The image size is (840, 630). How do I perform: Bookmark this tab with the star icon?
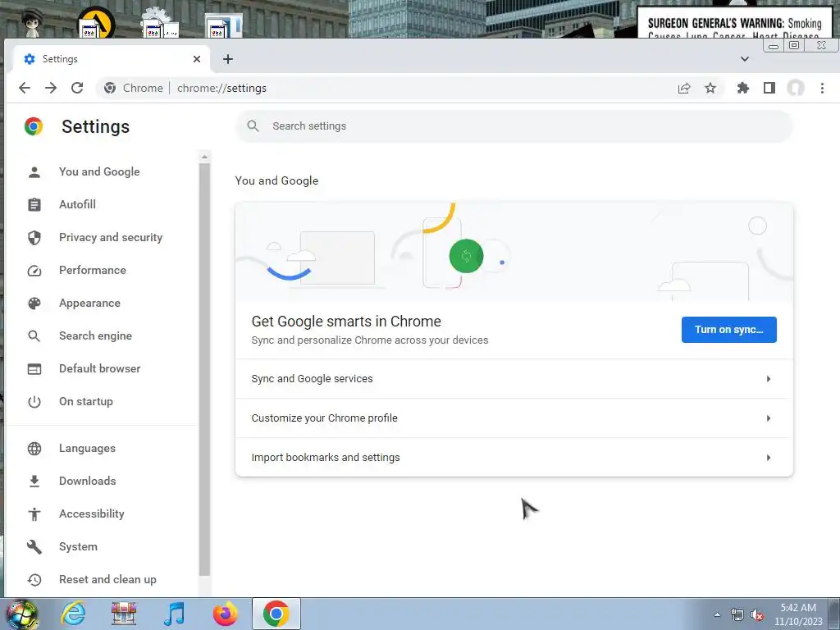710,89
